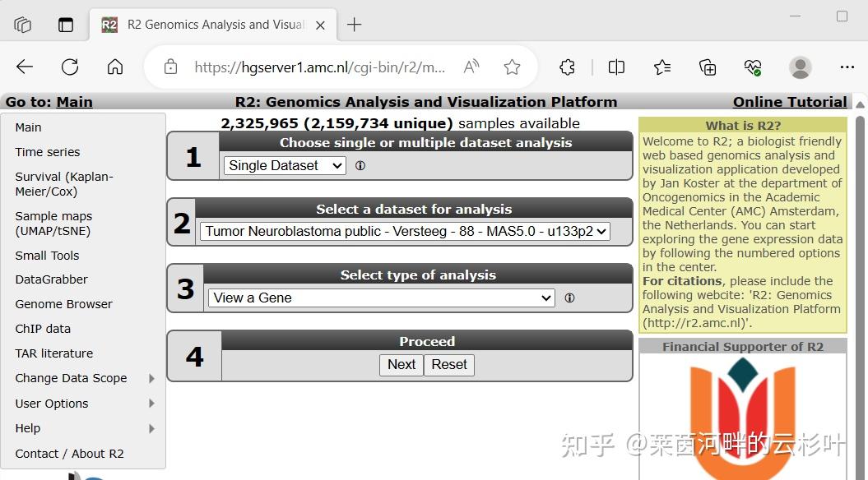The height and width of the screenshot is (480, 868).
Task: Click the info icon next to Single Dataset
Action: coord(360,165)
